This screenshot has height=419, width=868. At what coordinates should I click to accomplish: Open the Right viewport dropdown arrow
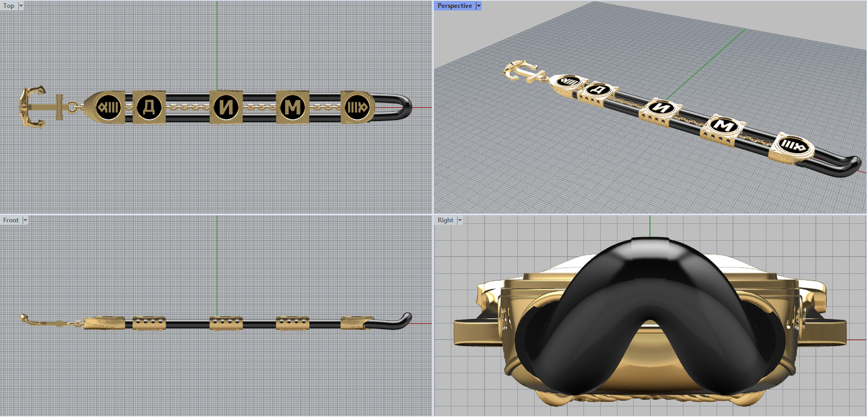[x=459, y=220]
